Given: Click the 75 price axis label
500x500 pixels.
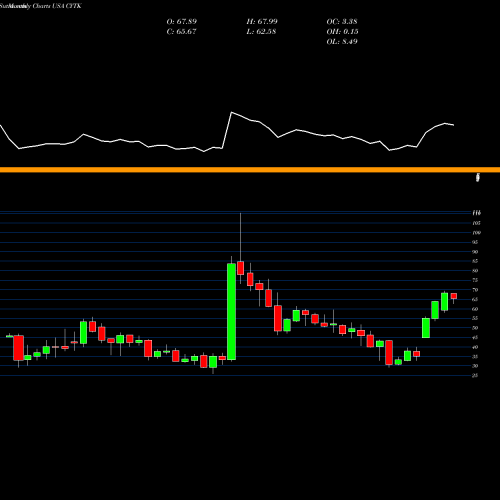Looking at the screenshot, I should [475, 280].
